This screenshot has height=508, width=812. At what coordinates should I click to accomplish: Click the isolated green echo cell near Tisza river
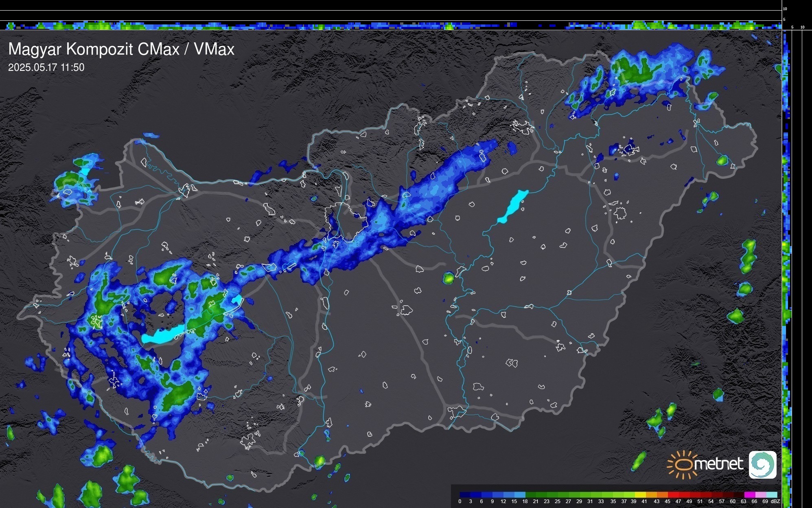(x=449, y=278)
